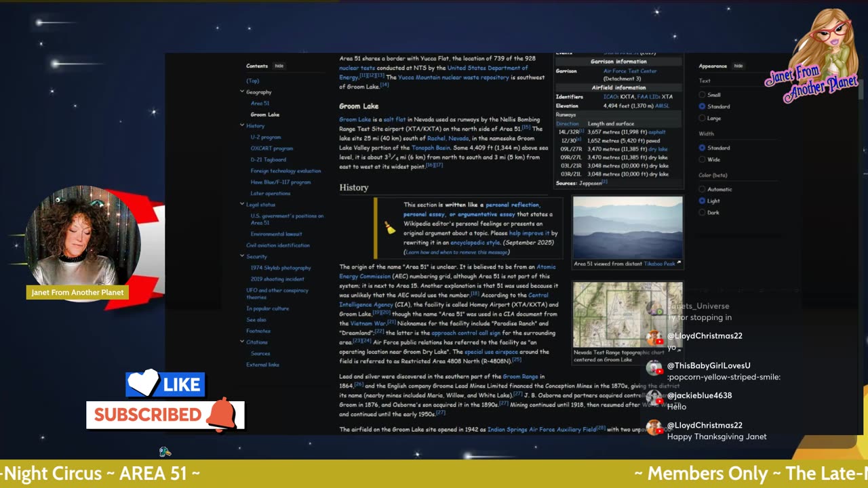Screen dimensions: 868x488
Task: Click the broom cleanup notice icon
Action: point(389,228)
